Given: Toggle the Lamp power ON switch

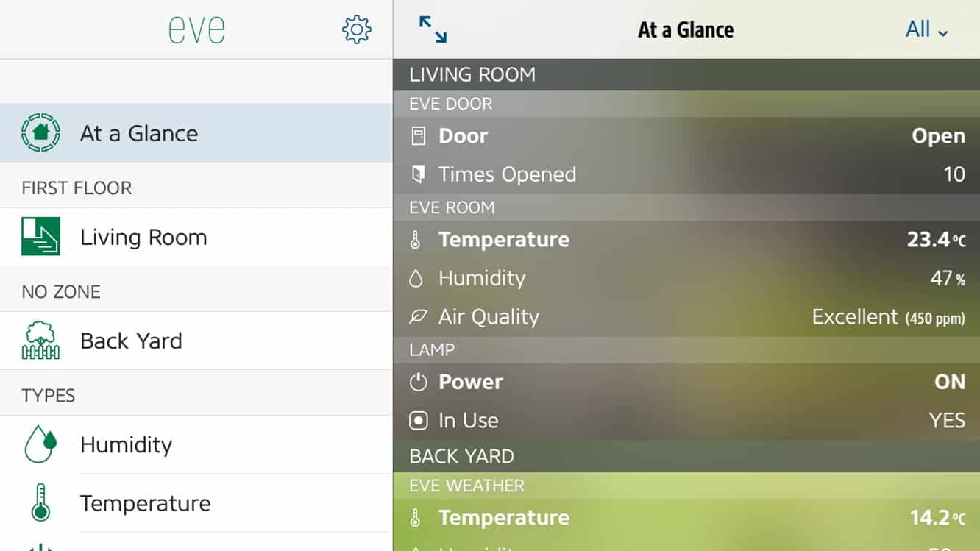Looking at the screenshot, I should [949, 382].
